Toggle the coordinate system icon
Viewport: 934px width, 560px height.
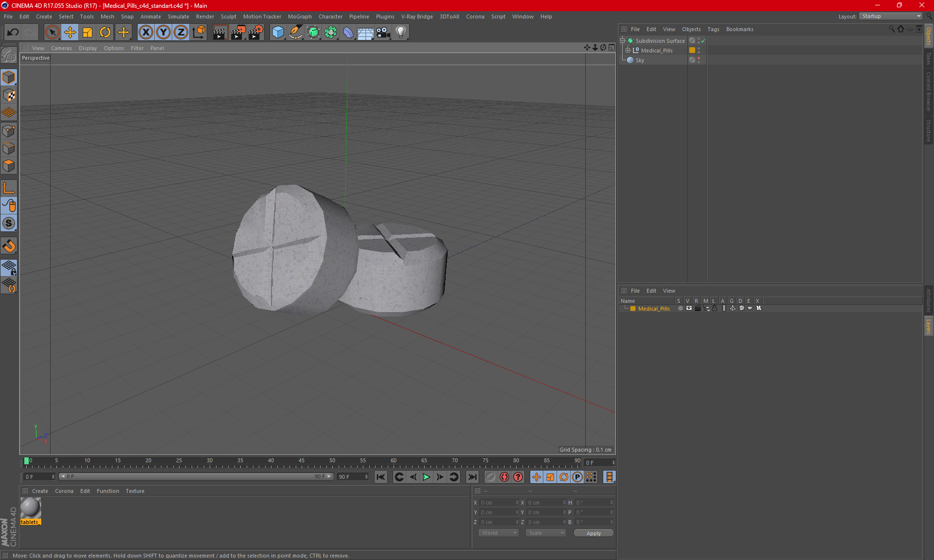[199, 32]
